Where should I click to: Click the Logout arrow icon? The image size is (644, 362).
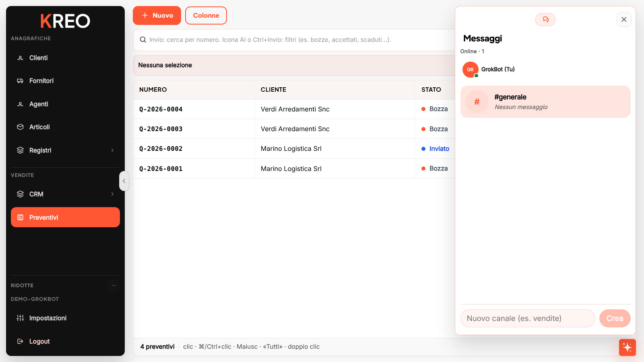click(20, 341)
